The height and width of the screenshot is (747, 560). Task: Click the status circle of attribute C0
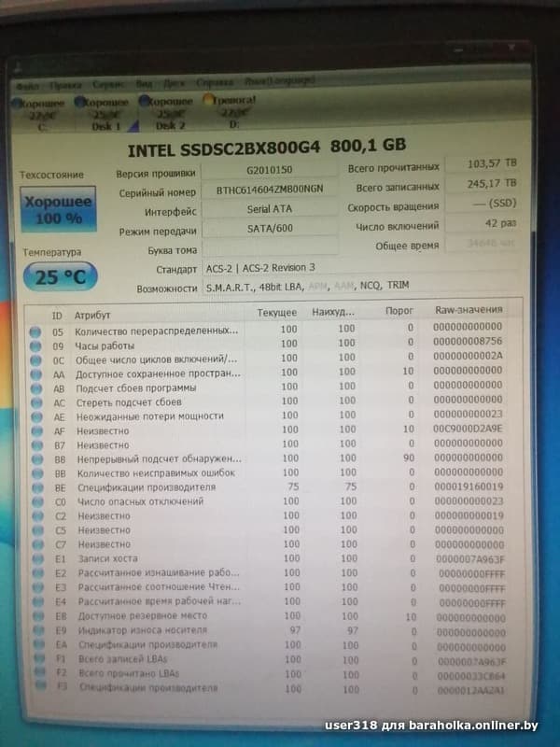click(x=38, y=502)
